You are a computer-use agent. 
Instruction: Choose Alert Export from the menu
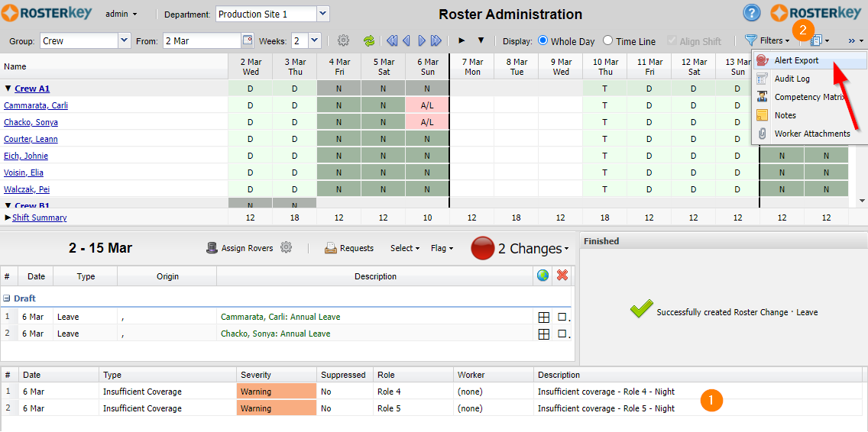click(x=808, y=60)
